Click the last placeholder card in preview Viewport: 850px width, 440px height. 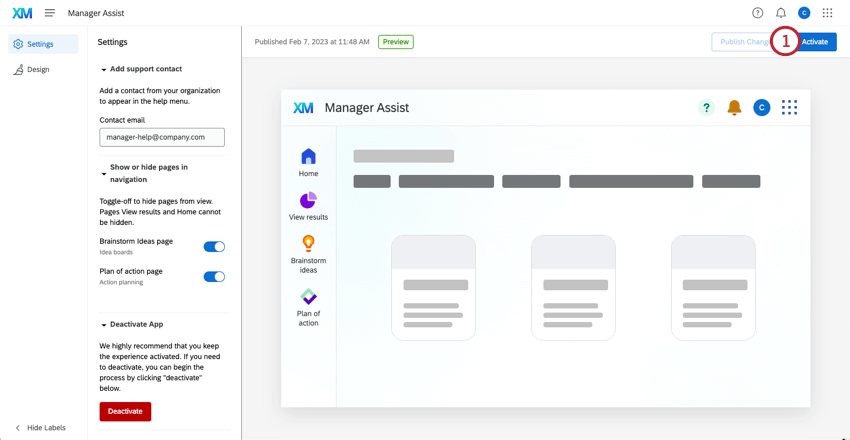713,288
